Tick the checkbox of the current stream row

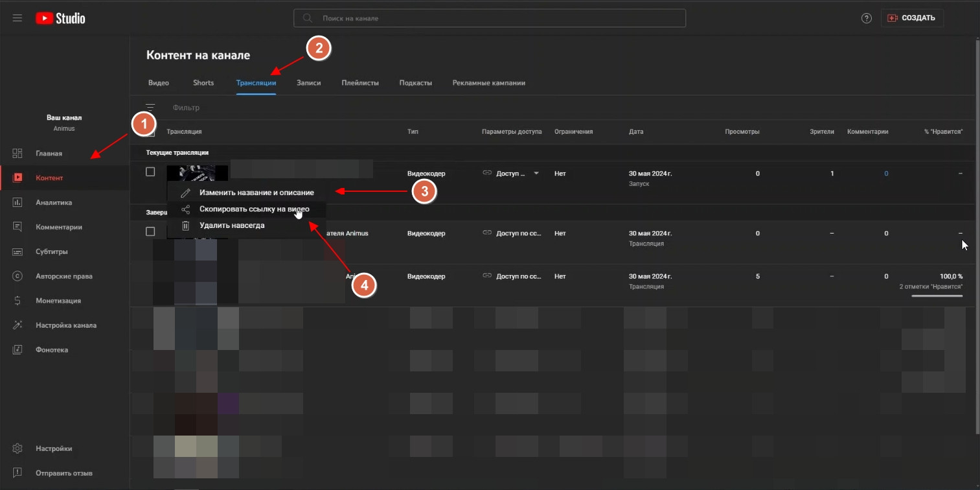[x=150, y=172]
